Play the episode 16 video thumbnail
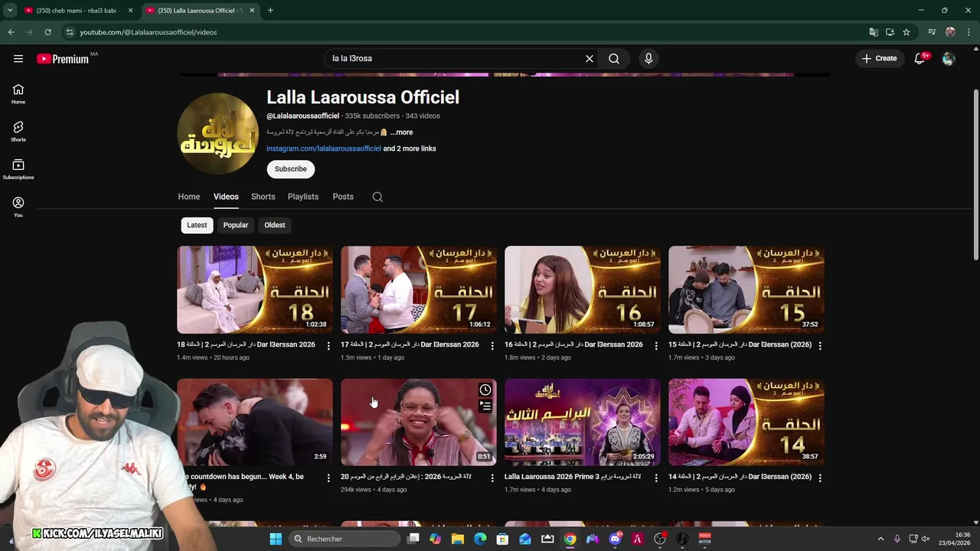 583,289
